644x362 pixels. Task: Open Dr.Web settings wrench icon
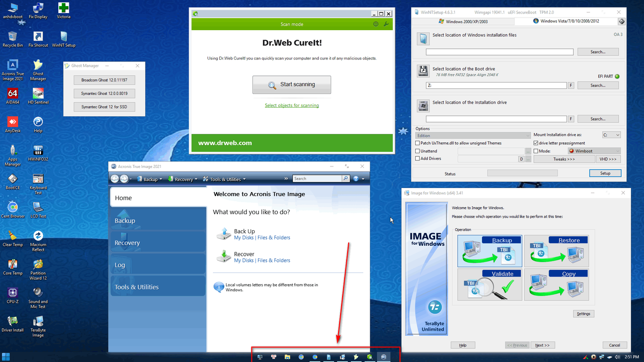point(386,24)
